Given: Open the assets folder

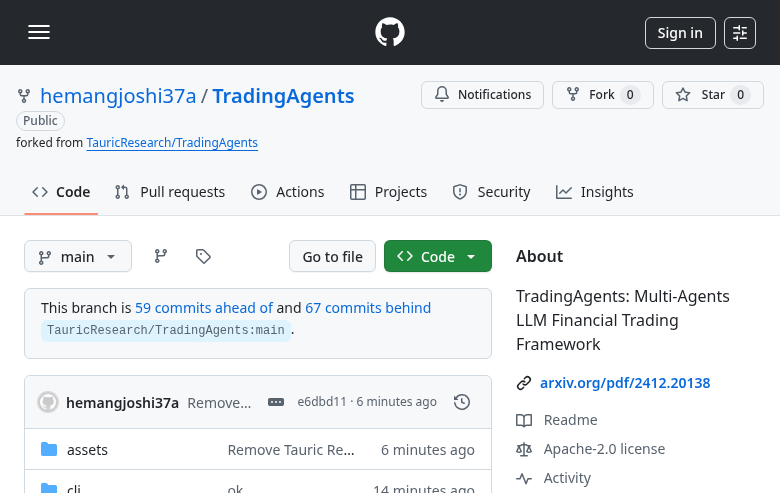Looking at the screenshot, I should [87, 450].
